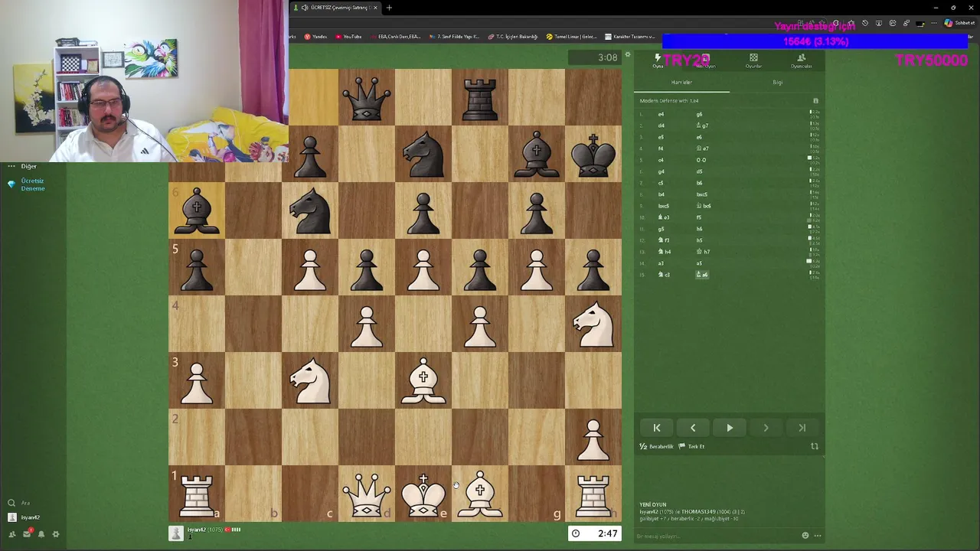
Task: Click the opening book icon beside Modern Defense
Action: [x=815, y=101]
